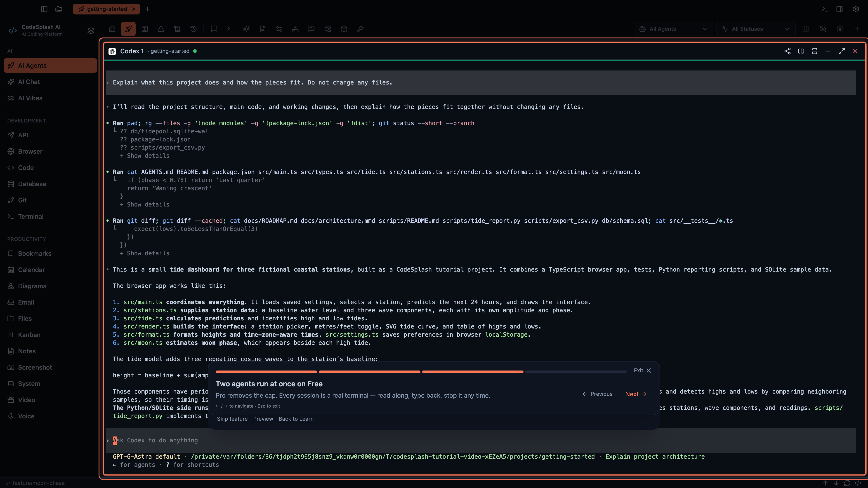Click the download-to-drive toolbar icon
Viewport: 868px width, 488px height.
point(295,29)
